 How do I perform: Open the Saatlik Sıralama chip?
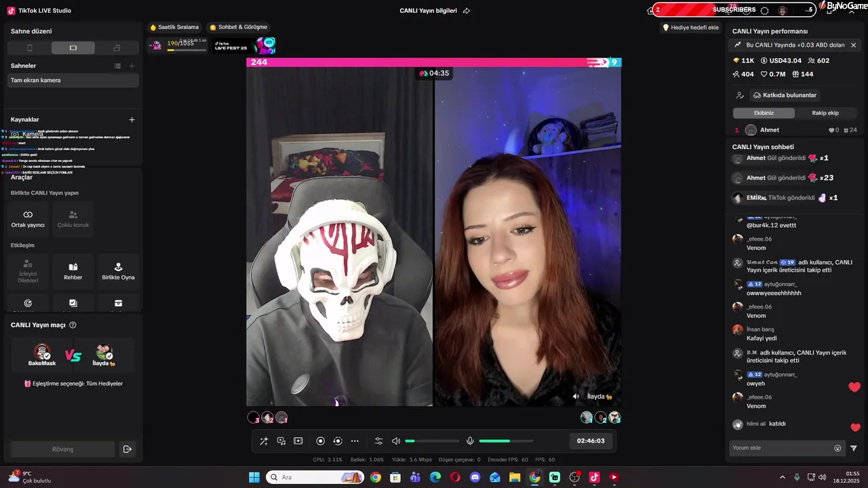(174, 27)
